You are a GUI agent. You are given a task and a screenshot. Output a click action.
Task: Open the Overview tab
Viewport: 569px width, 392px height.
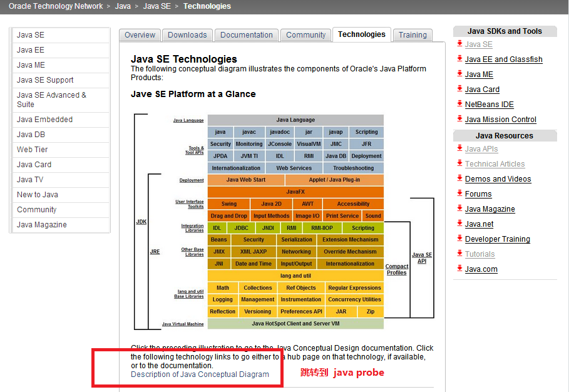point(140,35)
